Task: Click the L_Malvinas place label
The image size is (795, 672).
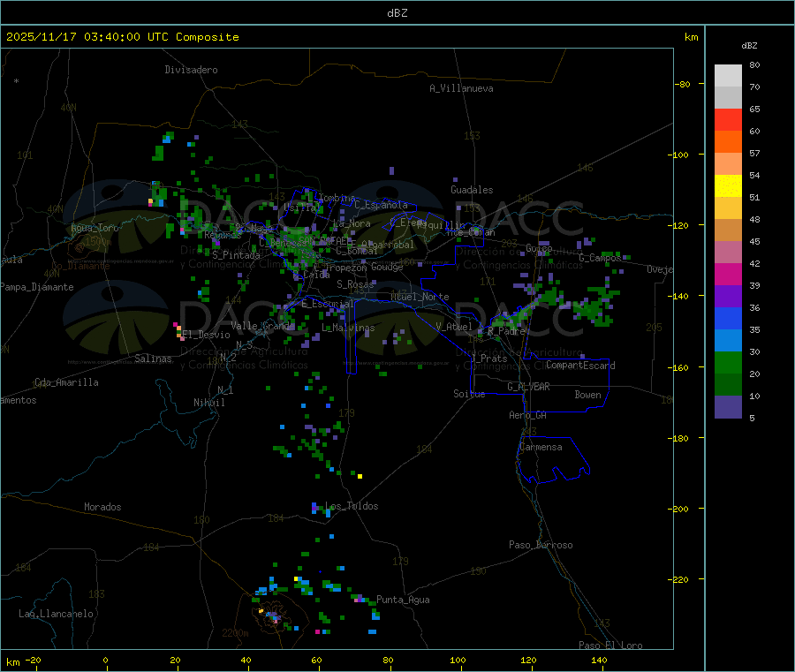Action: coord(348,328)
